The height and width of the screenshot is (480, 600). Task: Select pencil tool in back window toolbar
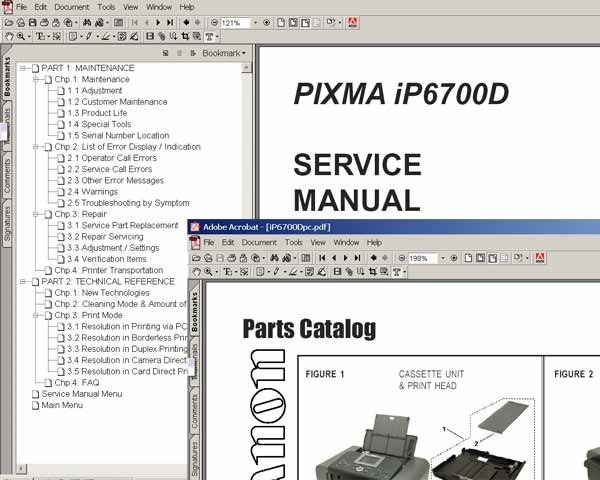tap(89, 37)
